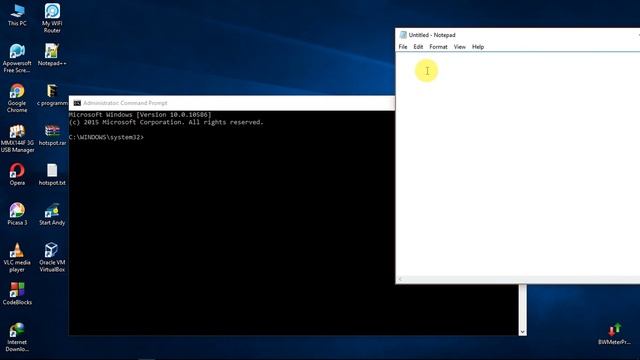
Task: Click Notepad title bar app icon
Action: coord(403,35)
